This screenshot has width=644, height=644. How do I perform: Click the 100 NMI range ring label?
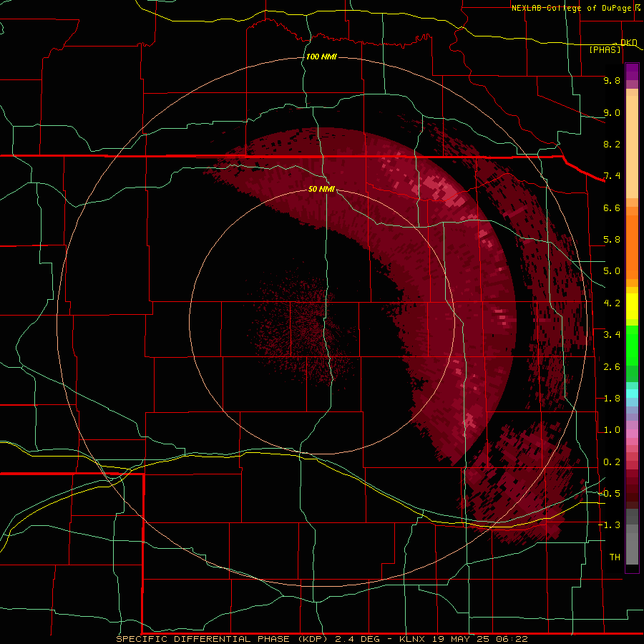tap(321, 57)
